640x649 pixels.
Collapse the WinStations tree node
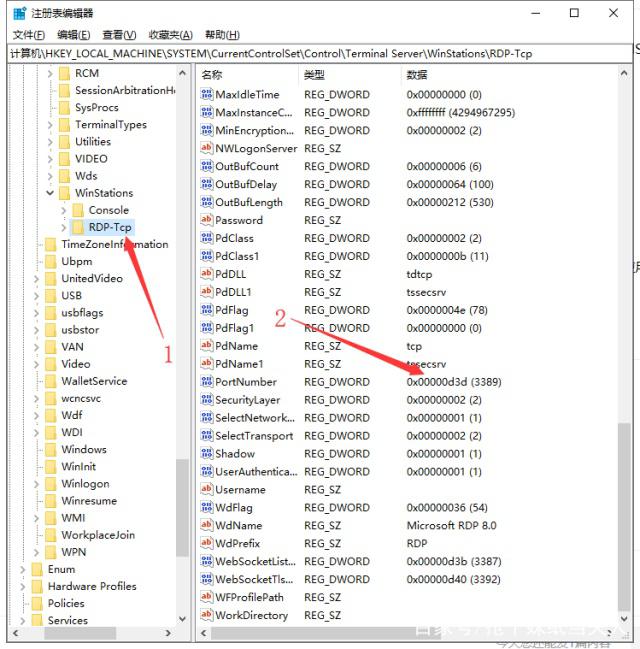(50, 193)
